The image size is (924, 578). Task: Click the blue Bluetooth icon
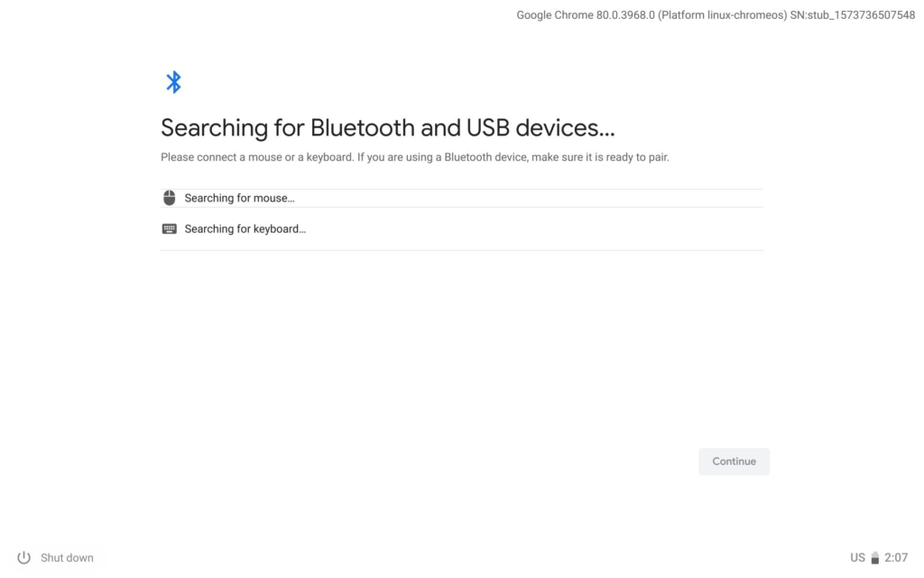point(173,82)
